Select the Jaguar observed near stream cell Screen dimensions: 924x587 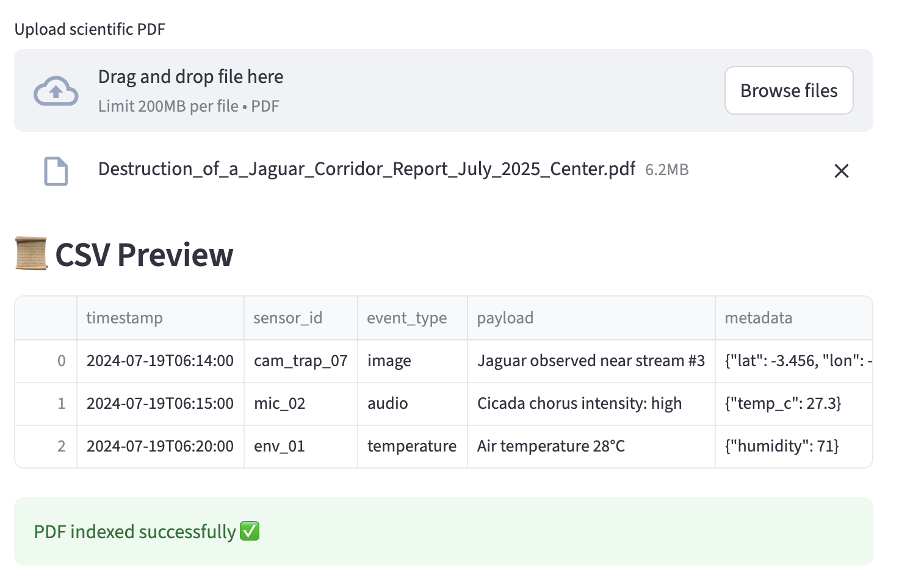tap(590, 361)
